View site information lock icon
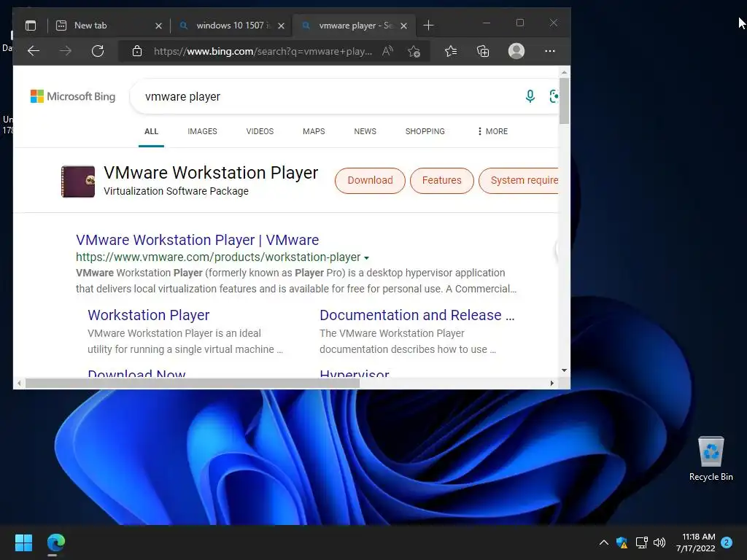The width and height of the screenshot is (747, 560). (137, 51)
